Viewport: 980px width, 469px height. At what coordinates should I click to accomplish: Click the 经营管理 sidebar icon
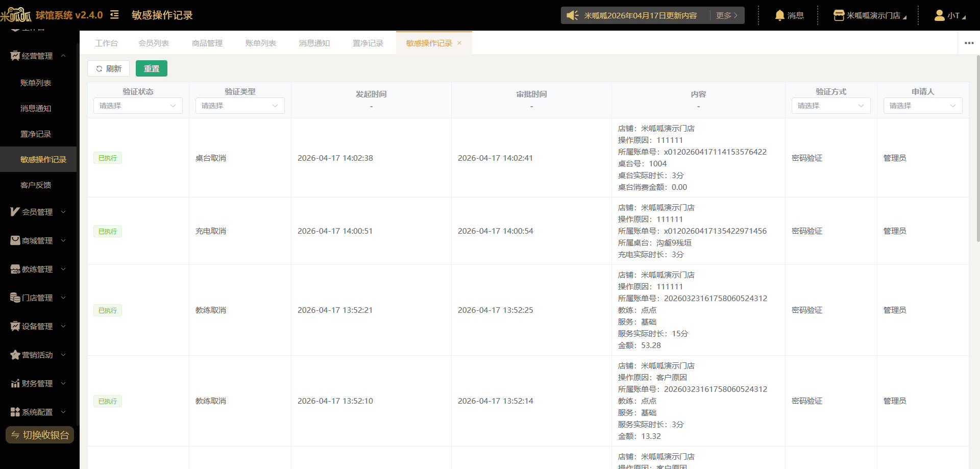[x=15, y=56]
